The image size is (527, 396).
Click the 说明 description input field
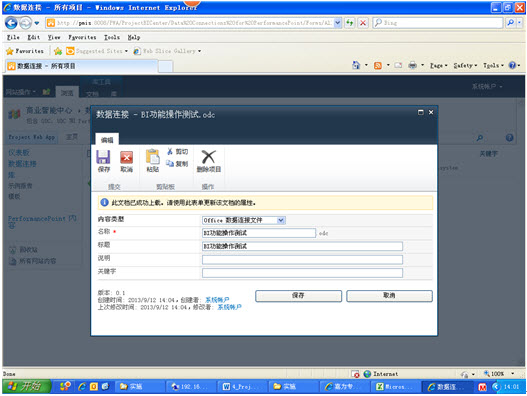[x=302, y=260]
